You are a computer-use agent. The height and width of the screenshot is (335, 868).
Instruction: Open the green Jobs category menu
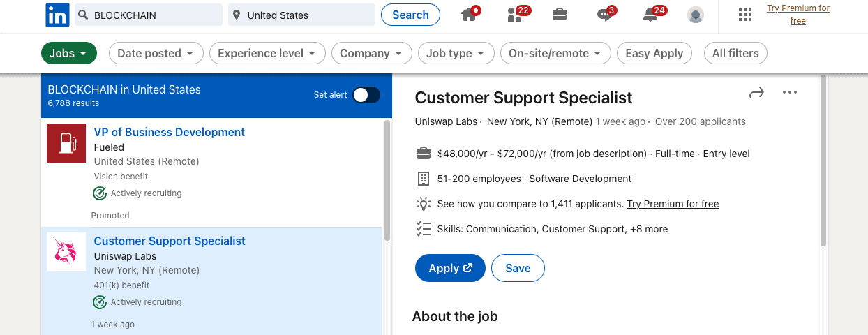[68, 53]
